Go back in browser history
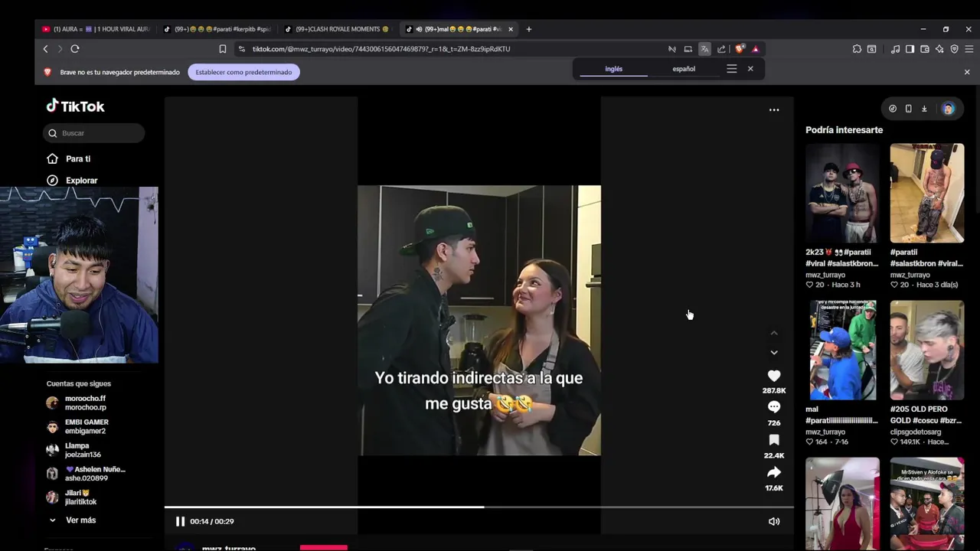This screenshot has height=551, width=980. [45, 49]
